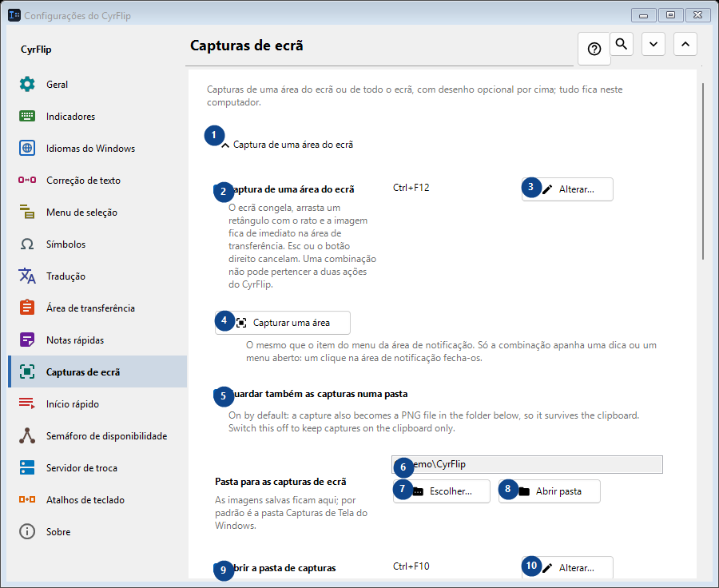719x588 pixels.
Task: Click the Ctrl+F10 shortcut text
Action: click(x=411, y=566)
